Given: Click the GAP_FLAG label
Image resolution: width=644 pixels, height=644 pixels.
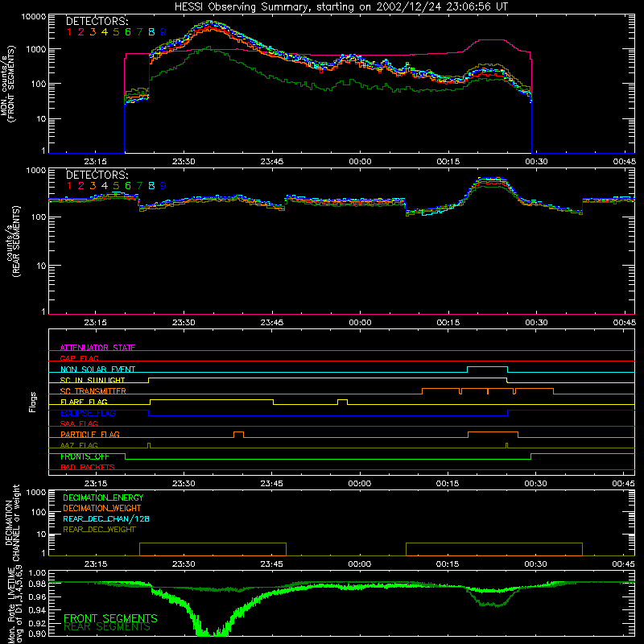Looking at the screenshot, I should click(x=79, y=358).
